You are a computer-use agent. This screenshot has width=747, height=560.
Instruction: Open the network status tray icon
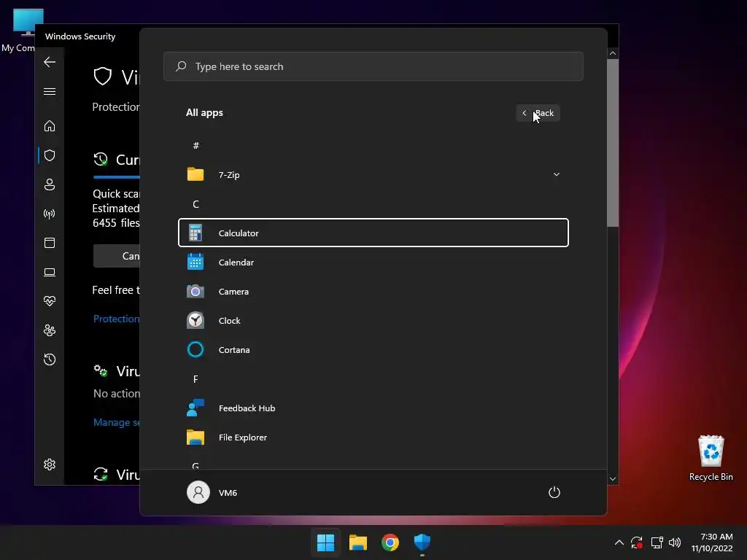(657, 542)
